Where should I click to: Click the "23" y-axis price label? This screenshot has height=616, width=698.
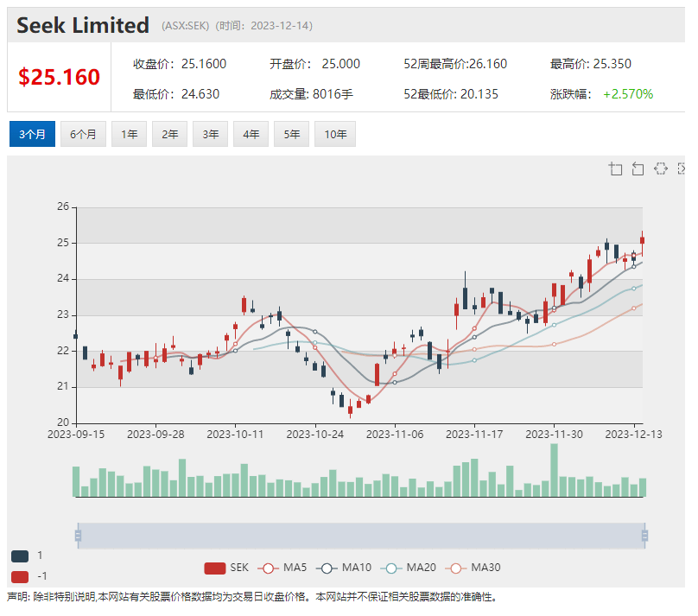pyautogui.click(x=63, y=314)
